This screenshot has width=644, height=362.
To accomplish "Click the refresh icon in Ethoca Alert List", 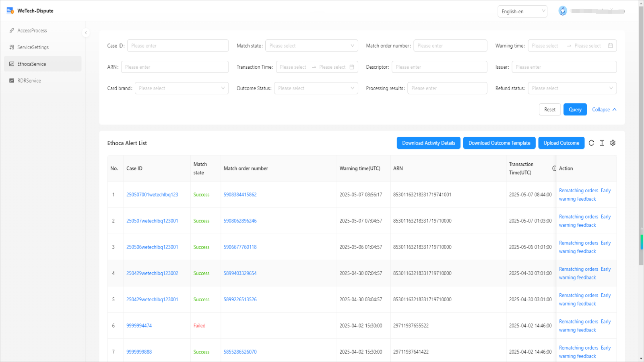I will pyautogui.click(x=591, y=143).
